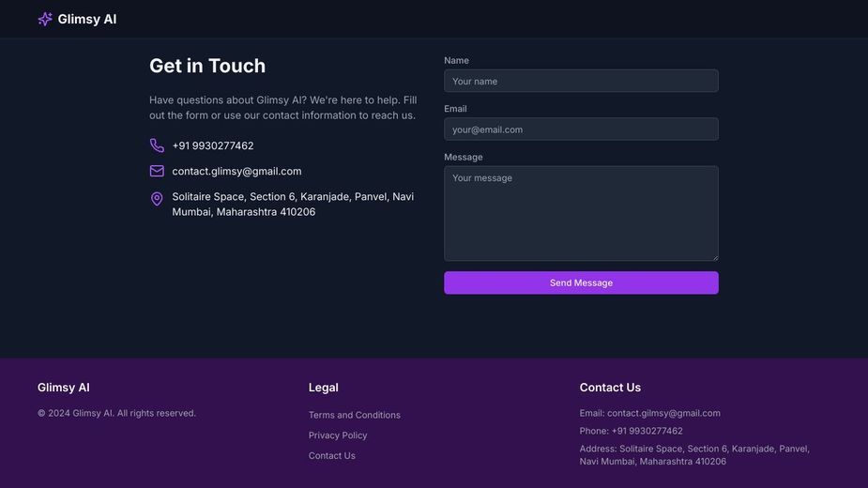Viewport: 868px width, 488px height.
Task: Click the message textarea resize handle
Action: tap(715, 257)
